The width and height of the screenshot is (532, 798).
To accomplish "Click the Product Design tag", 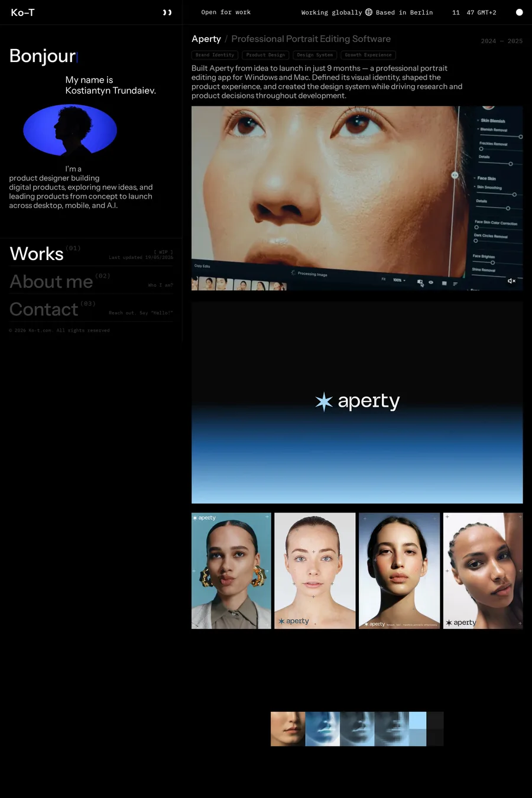I will point(265,55).
